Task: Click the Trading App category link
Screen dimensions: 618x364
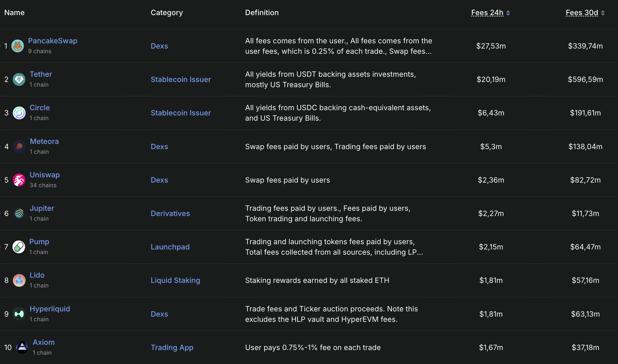Action: click(172, 347)
